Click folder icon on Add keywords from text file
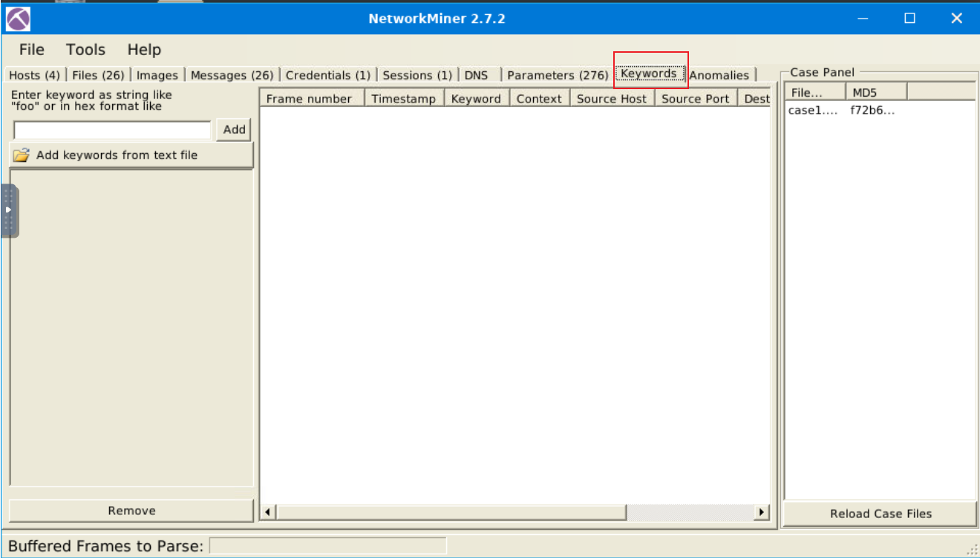The width and height of the screenshot is (980, 558). click(x=22, y=155)
